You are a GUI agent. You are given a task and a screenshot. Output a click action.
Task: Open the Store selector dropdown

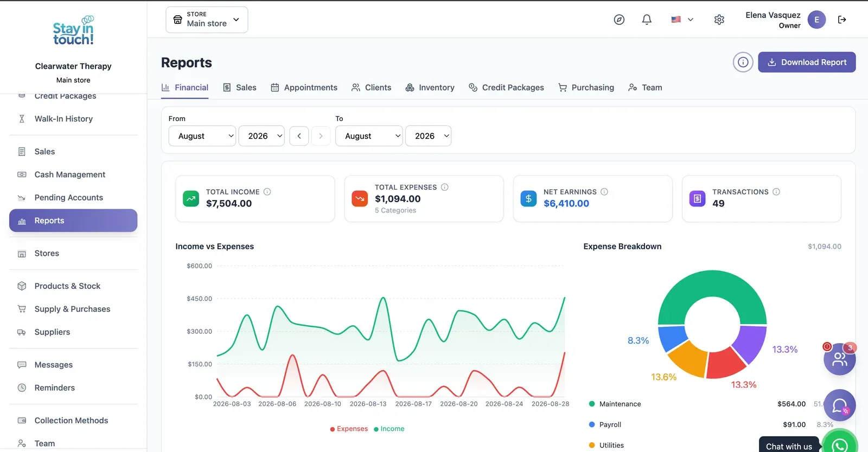[207, 20]
